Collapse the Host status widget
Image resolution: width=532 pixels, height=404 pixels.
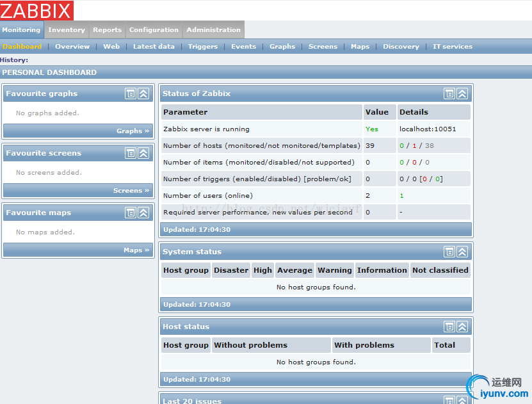pyautogui.click(x=462, y=327)
